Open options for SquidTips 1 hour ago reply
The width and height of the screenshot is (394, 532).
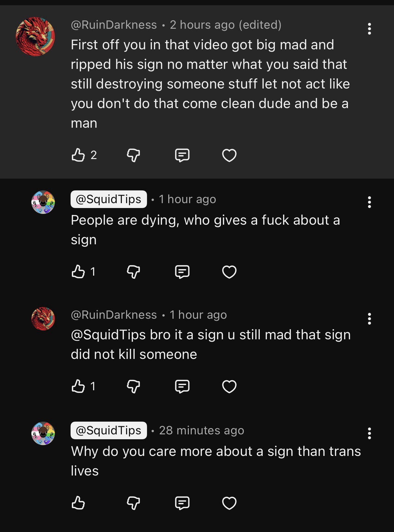pyautogui.click(x=369, y=202)
